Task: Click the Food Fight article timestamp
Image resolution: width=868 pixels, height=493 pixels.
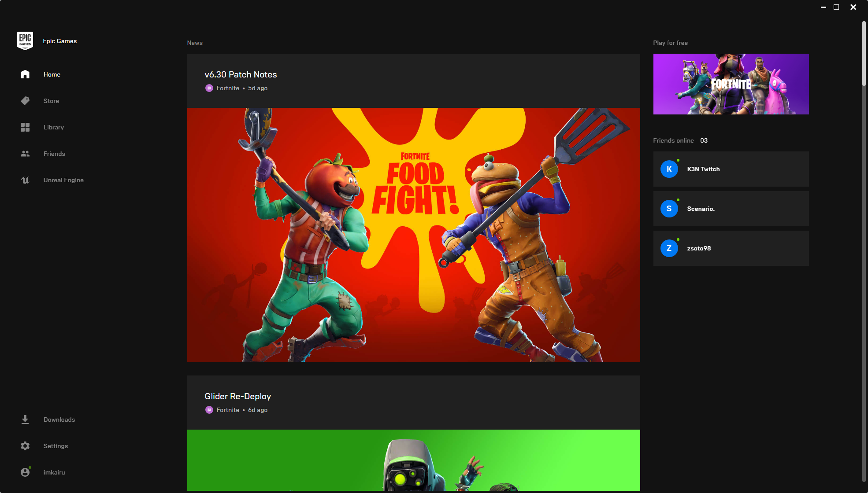Action: [x=258, y=88]
